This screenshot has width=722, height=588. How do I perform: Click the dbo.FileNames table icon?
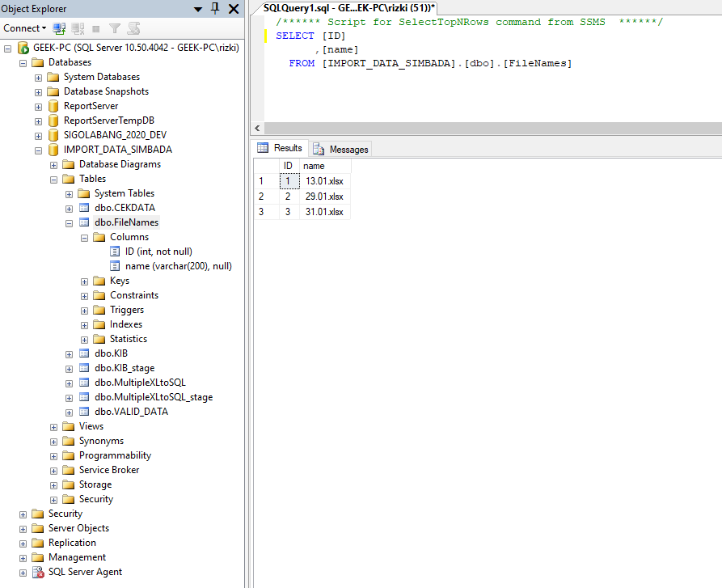[x=84, y=222]
